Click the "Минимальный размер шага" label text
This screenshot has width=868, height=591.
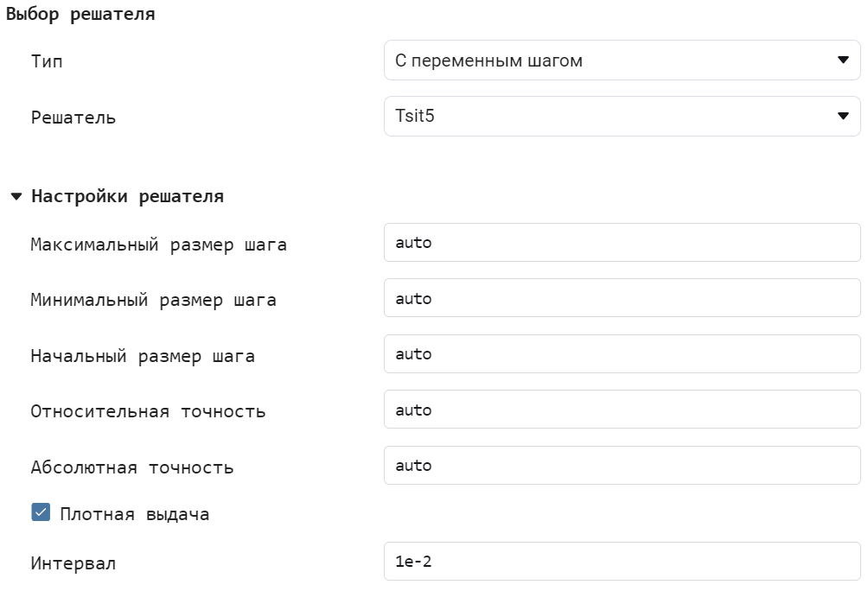[154, 300]
